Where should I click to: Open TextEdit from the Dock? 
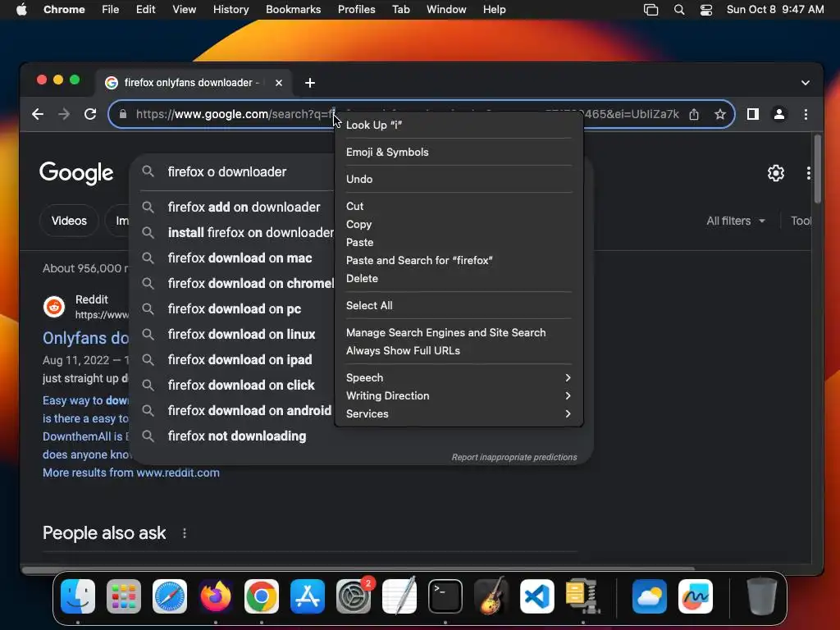coord(399,596)
